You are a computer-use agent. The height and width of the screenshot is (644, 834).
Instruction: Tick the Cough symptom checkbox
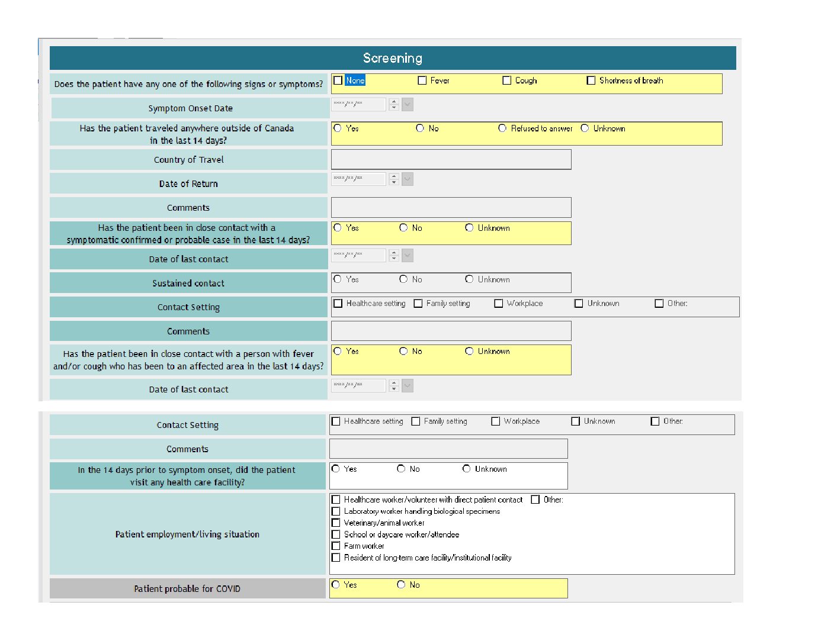click(x=507, y=80)
